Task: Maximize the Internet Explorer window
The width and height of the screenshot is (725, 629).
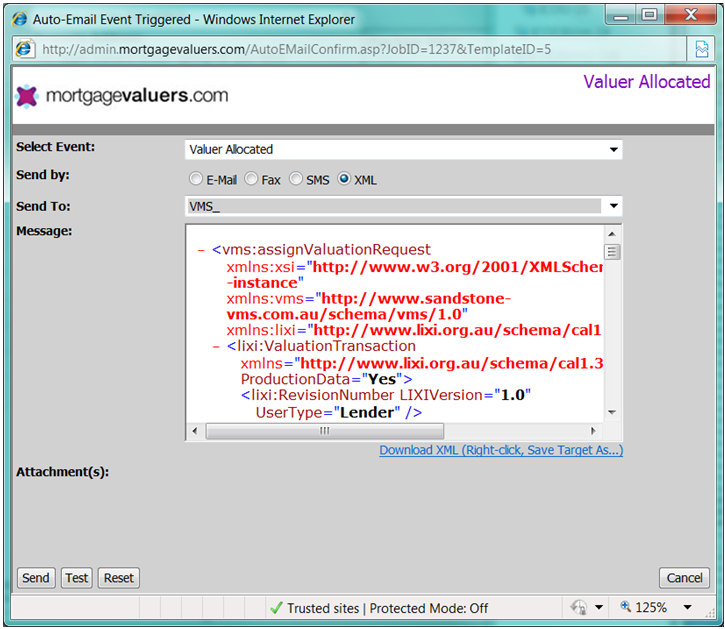Action: (650, 16)
